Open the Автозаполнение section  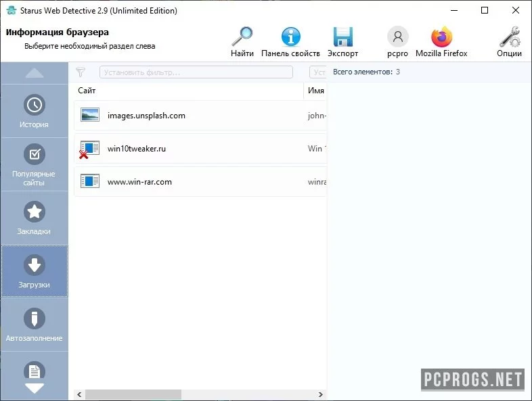coord(35,325)
